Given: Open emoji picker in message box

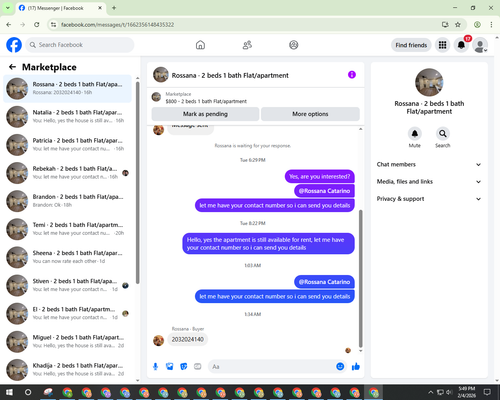Looking at the screenshot, I should pyautogui.click(x=340, y=367).
